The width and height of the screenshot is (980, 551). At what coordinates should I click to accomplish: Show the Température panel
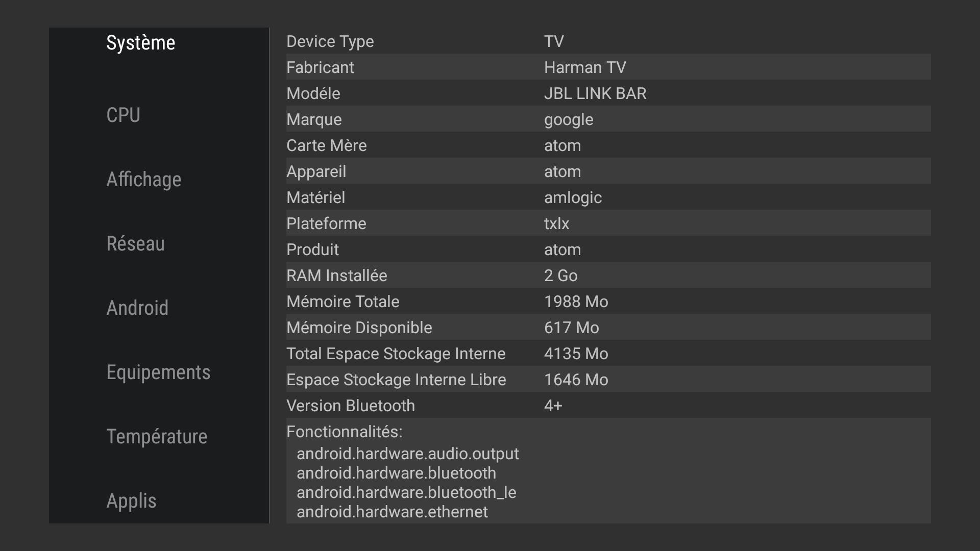[x=157, y=437]
